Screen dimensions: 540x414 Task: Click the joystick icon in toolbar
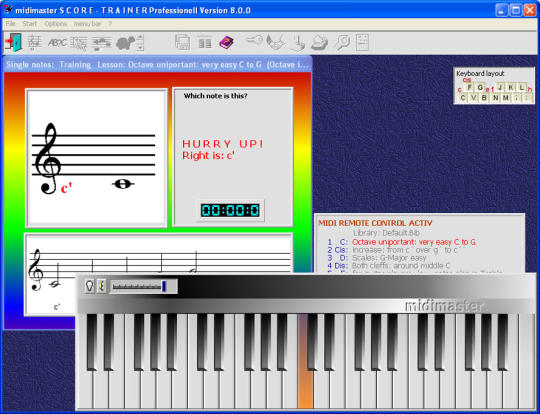[297, 43]
